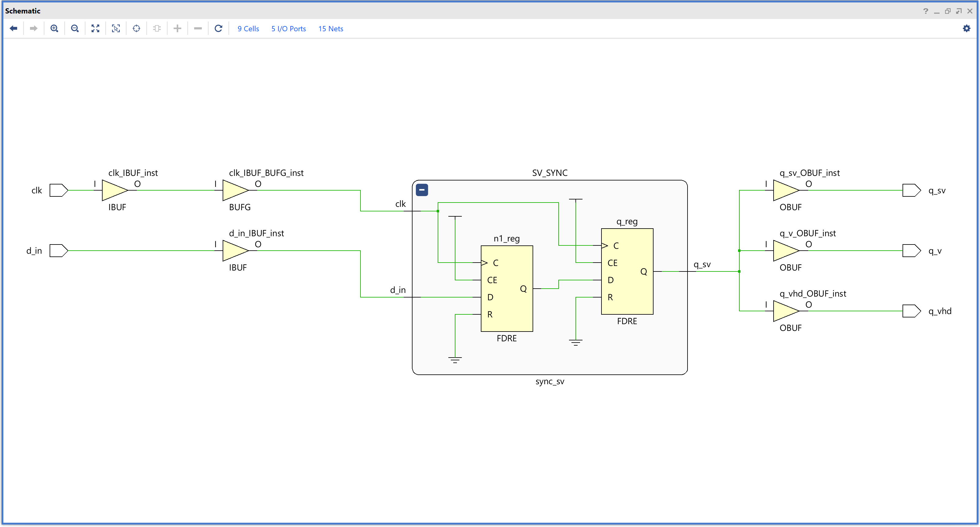Open the schematic settings gear
Screen dimensions: 980x527
[x=966, y=28]
